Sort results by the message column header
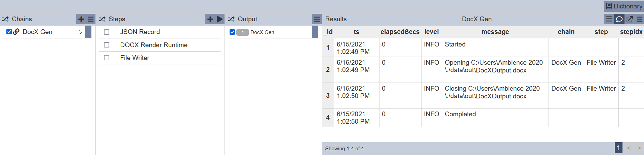The height and width of the screenshot is (155, 644). click(x=495, y=32)
